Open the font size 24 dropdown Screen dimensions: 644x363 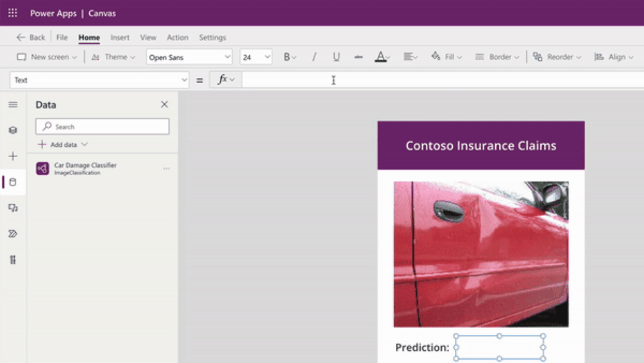point(256,57)
